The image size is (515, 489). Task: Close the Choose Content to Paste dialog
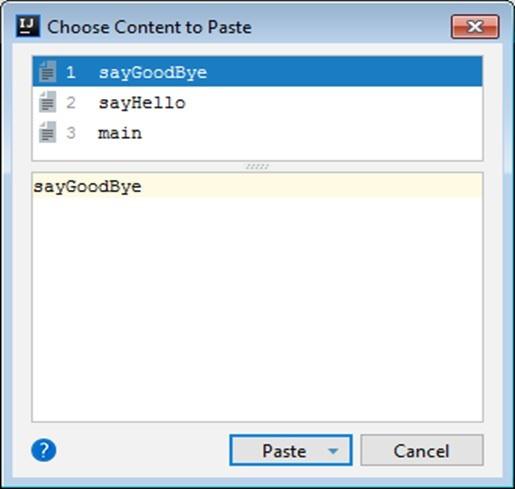click(475, 27)
